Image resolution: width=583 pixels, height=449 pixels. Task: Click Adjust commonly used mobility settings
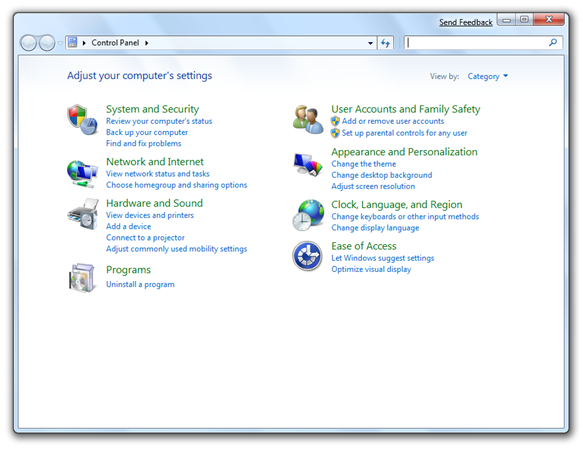point(177,249)
